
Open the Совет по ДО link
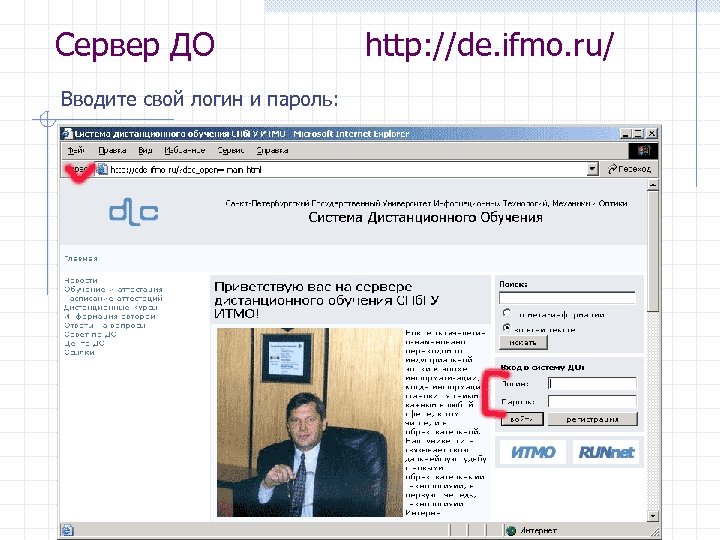point(90,334)
